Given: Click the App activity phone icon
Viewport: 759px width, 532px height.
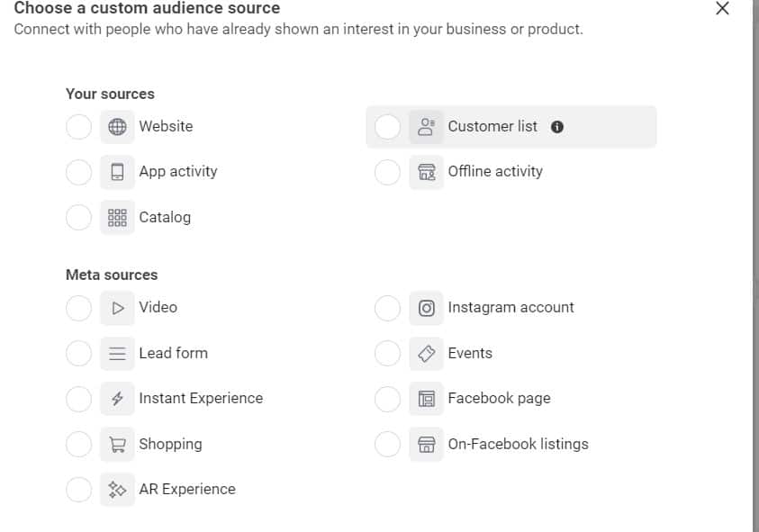Looking at the screenshot, I should click(117, 172).
